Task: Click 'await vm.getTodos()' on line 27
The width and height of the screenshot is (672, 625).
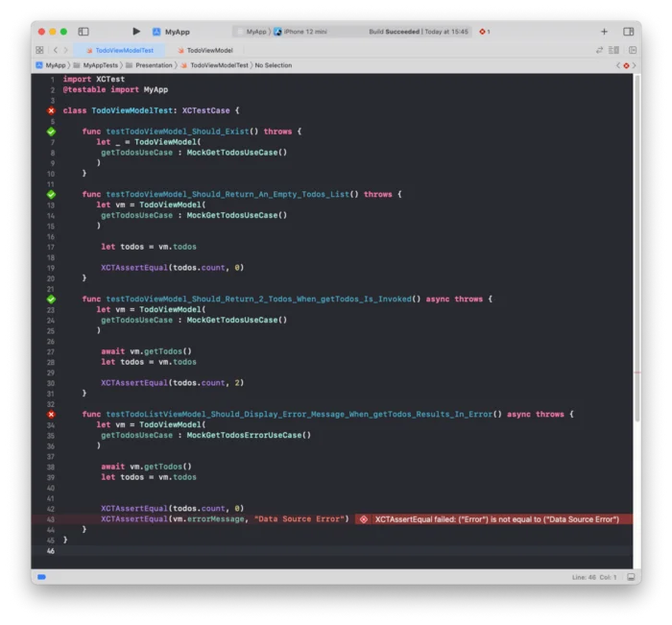Action: coord(146,351)
